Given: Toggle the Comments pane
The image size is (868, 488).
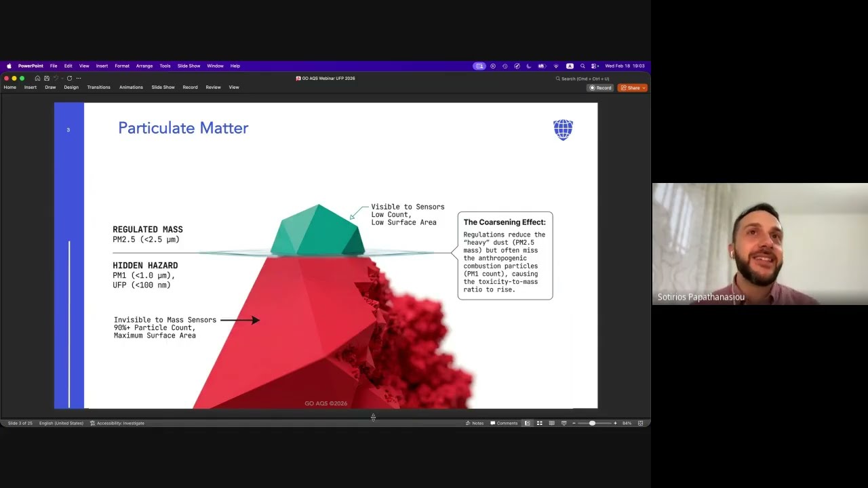Looking at the screenshot, I should click(x=503, y=423).
